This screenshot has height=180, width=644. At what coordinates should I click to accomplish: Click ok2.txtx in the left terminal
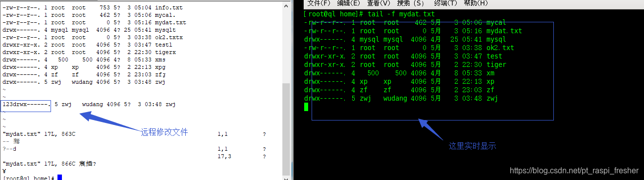coord(168,37)
